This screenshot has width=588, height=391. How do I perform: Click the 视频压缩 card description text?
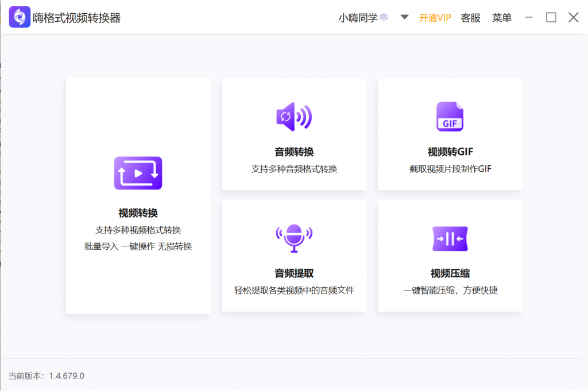(x=450, y=290)
